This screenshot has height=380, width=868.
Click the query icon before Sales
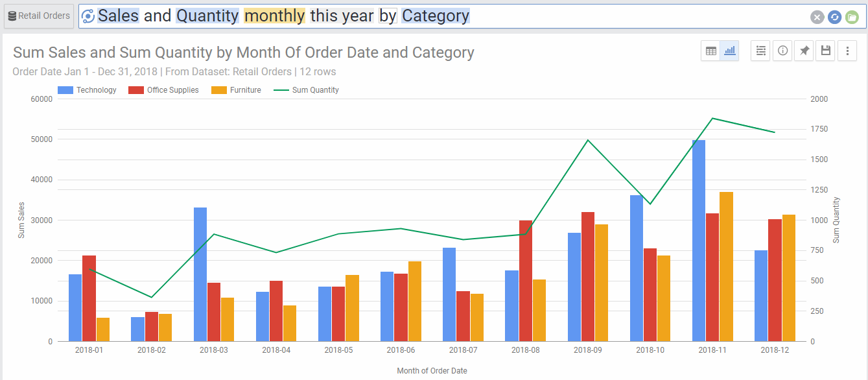(89, 16)
